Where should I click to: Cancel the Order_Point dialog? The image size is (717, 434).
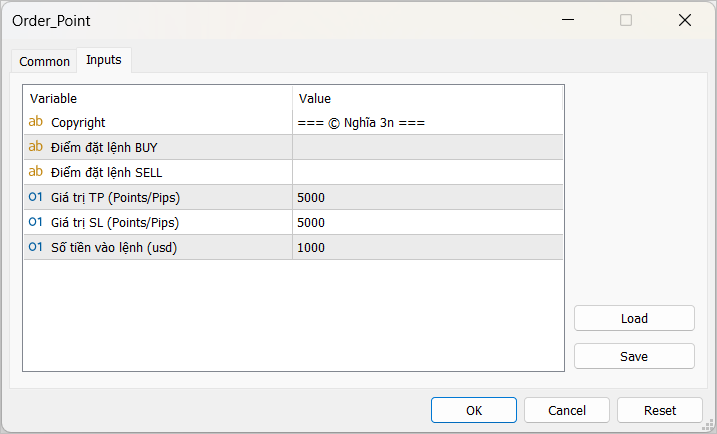tap(567, 410)
